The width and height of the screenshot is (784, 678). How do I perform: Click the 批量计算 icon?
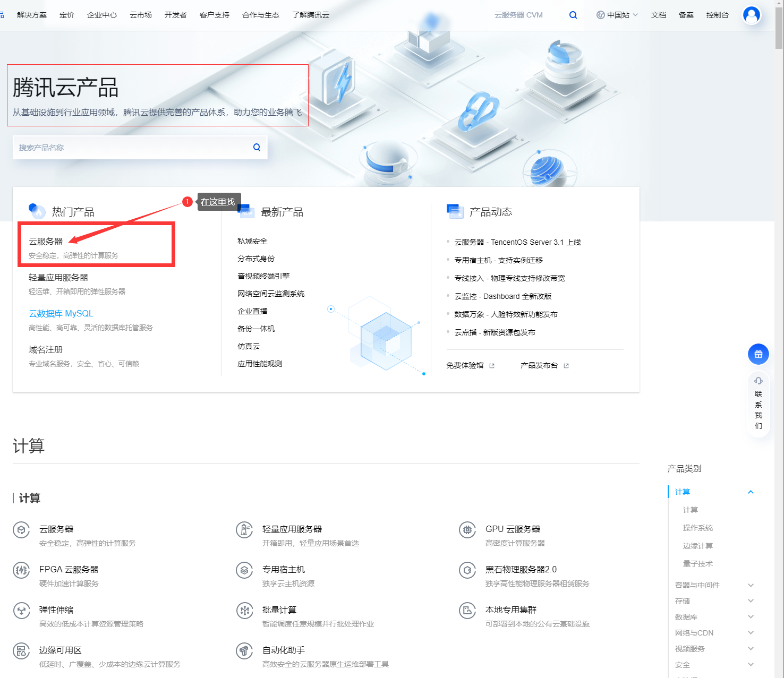pos(244,611)
